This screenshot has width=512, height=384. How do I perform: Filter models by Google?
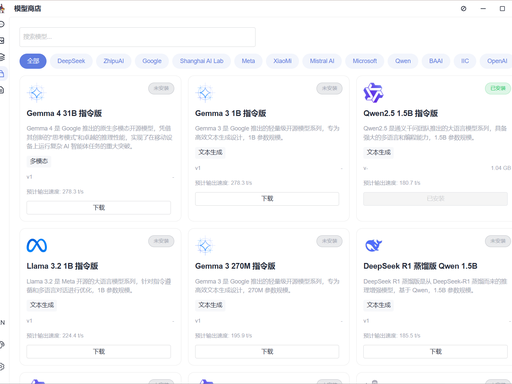[x=152, y=61]
